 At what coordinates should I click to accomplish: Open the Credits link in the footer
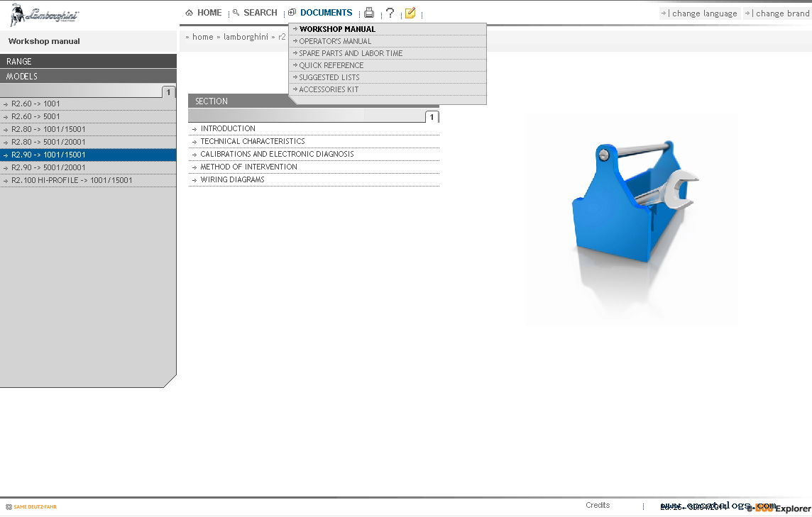[x=598, y=505]
